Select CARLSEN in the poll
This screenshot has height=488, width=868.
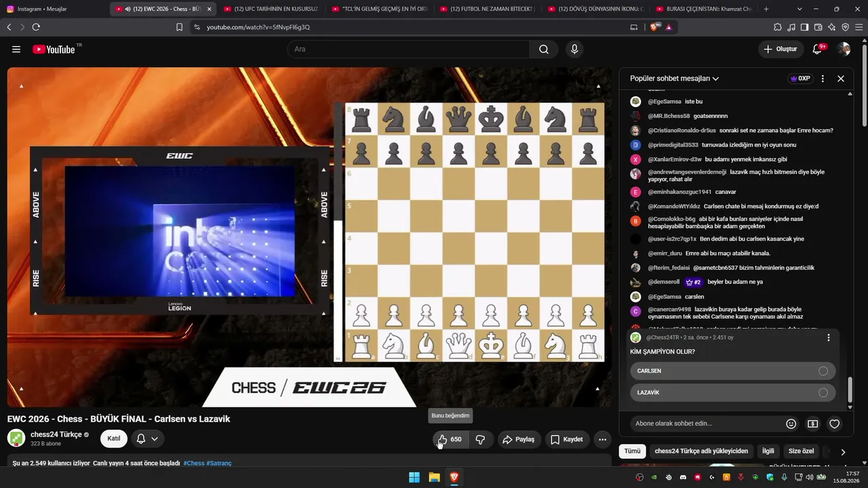pyautogui.click(x=732, y=371)
